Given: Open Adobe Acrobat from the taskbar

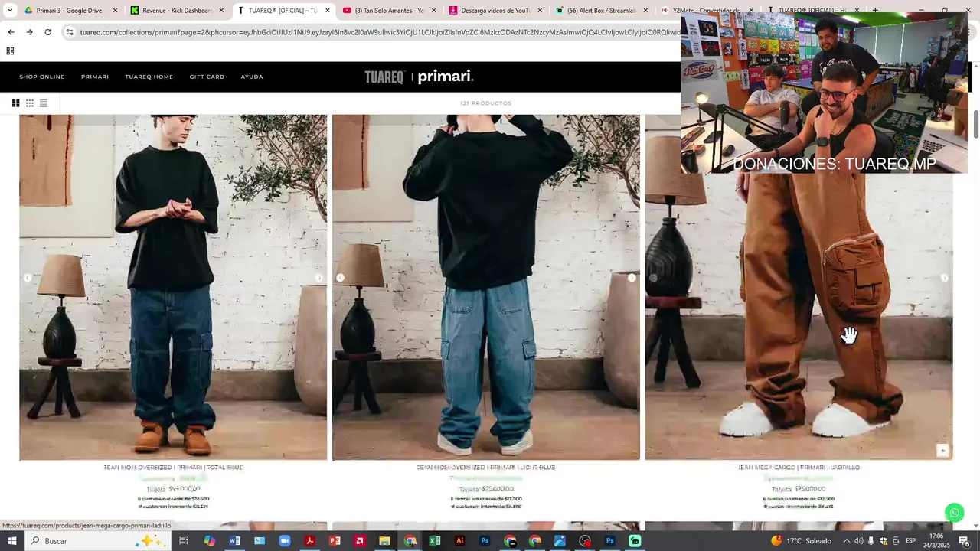Looking at the screenshot, I should (x=310, y=541).
